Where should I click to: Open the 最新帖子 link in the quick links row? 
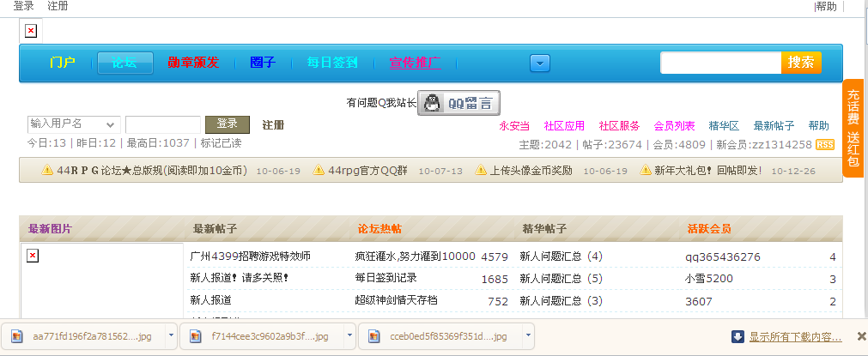tap(774, 125)
